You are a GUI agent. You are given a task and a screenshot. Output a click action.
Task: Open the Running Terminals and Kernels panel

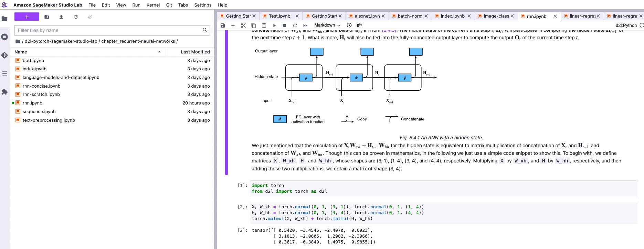pyautogui.click(x=4, y=37)
